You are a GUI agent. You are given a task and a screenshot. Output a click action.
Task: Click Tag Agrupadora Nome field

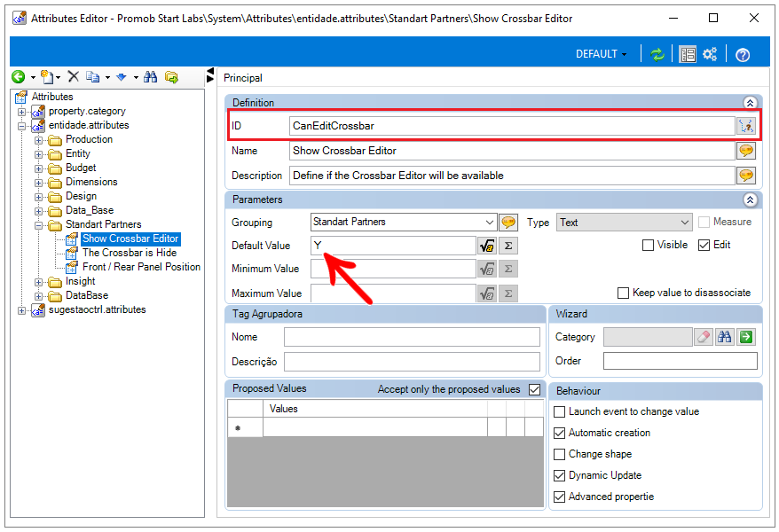tap(412, 337)
